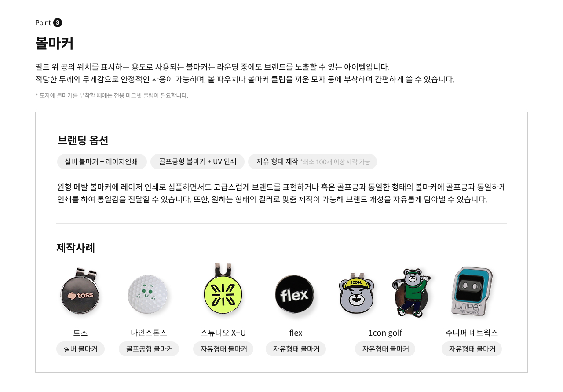The image size is (563, 392).
Task: Click the toss ball marker image
Action: pyautogui.click(x=80, y=292)
